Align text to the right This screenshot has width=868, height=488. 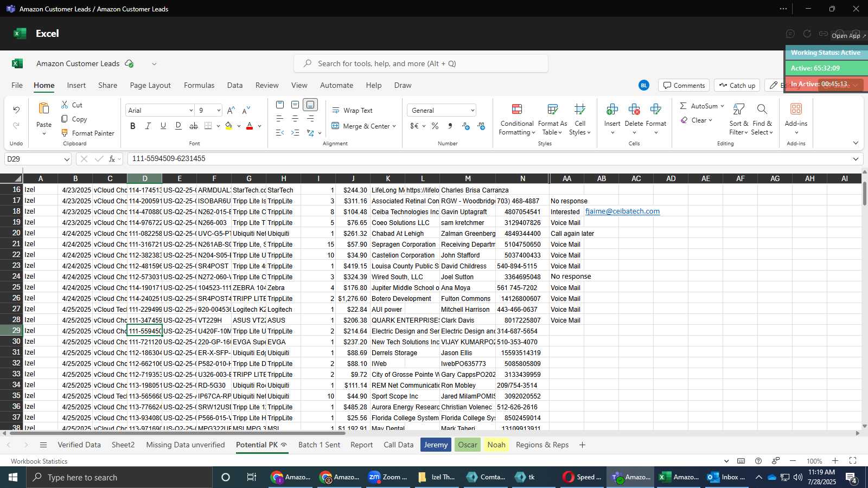click(310, 119)
